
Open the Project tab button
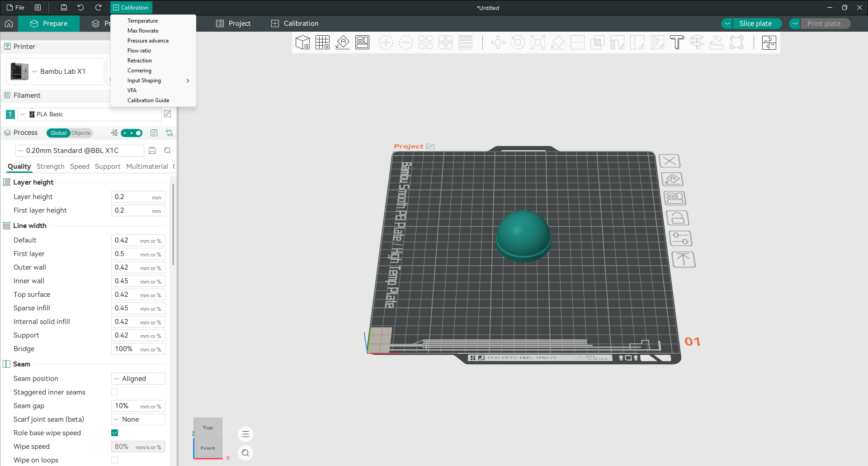click(x=233, y=24)
